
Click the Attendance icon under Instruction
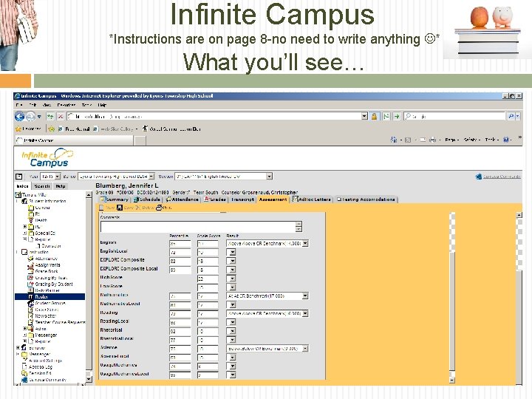(30, 259)
